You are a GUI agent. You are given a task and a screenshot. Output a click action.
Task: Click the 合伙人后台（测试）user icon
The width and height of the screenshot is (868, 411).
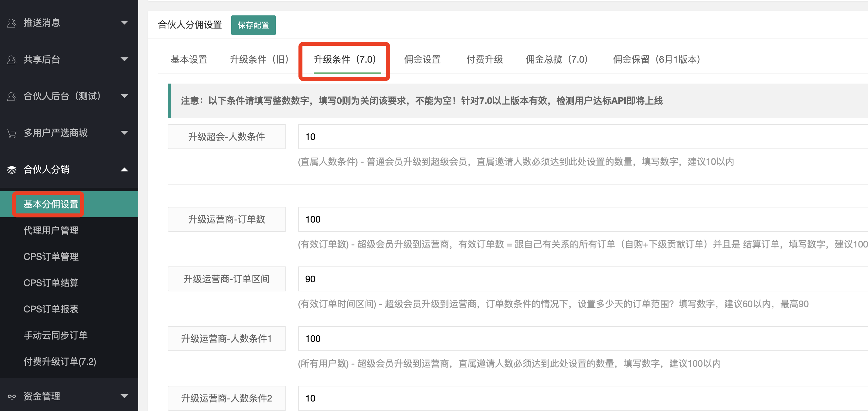tap(12, 96)
